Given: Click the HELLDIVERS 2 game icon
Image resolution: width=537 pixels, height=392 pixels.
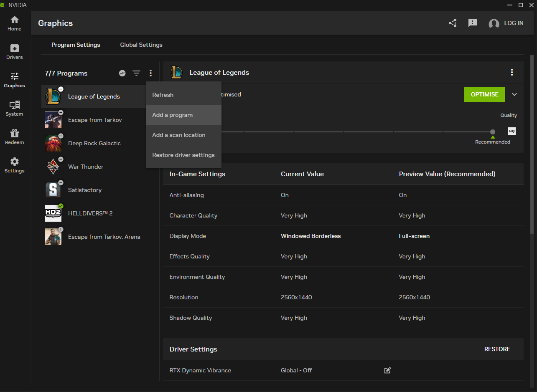Looking at the screenshot, I should click(x=53, y=213).
